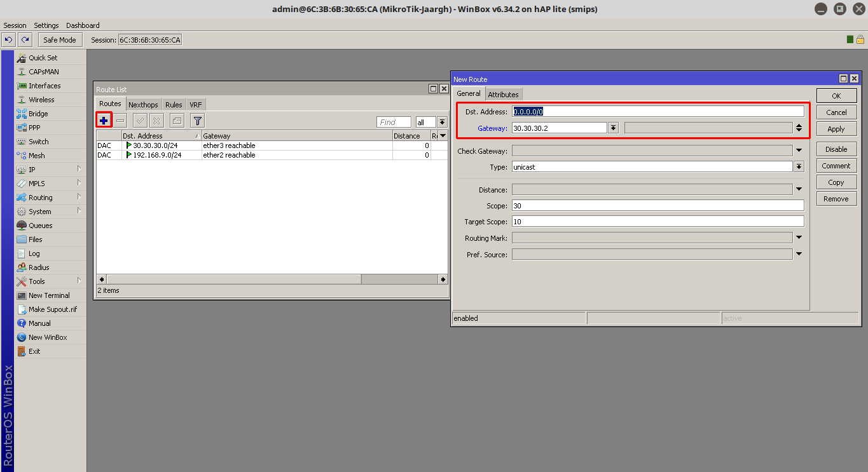Click inside the Find input field

[x=393, y=121]
